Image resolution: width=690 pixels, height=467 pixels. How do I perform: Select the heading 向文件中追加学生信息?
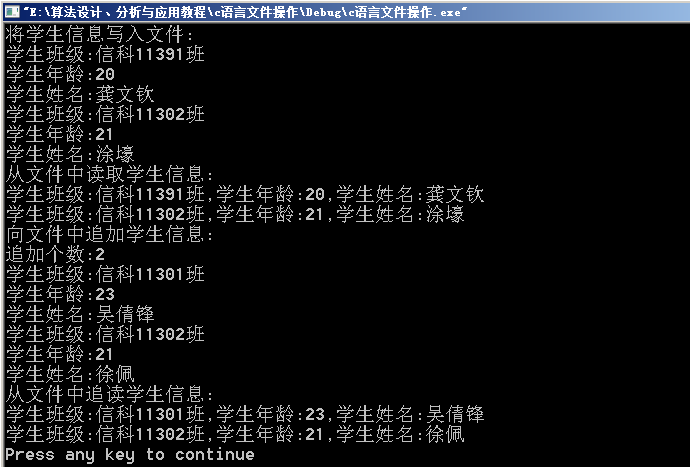click(109, 235)
